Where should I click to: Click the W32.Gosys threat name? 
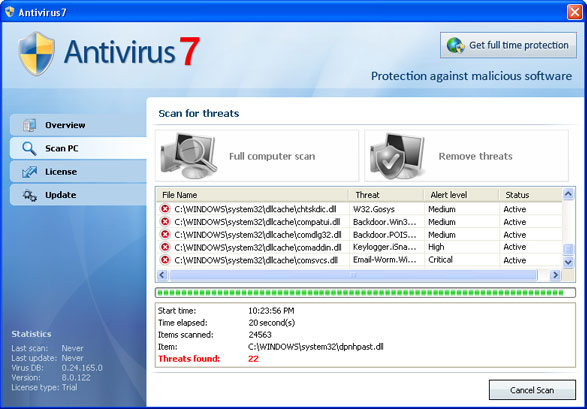click(374, 209)
